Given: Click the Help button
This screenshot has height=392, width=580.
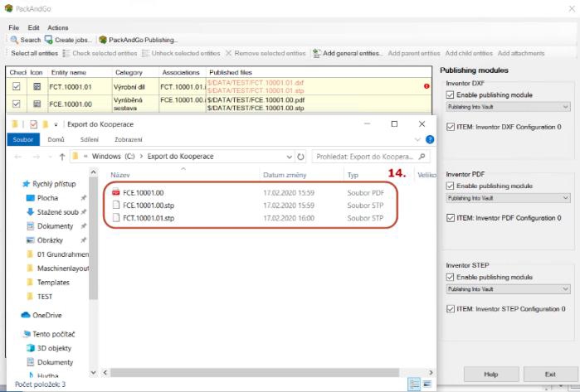Looking at the screenshot, I should (490, 375).
